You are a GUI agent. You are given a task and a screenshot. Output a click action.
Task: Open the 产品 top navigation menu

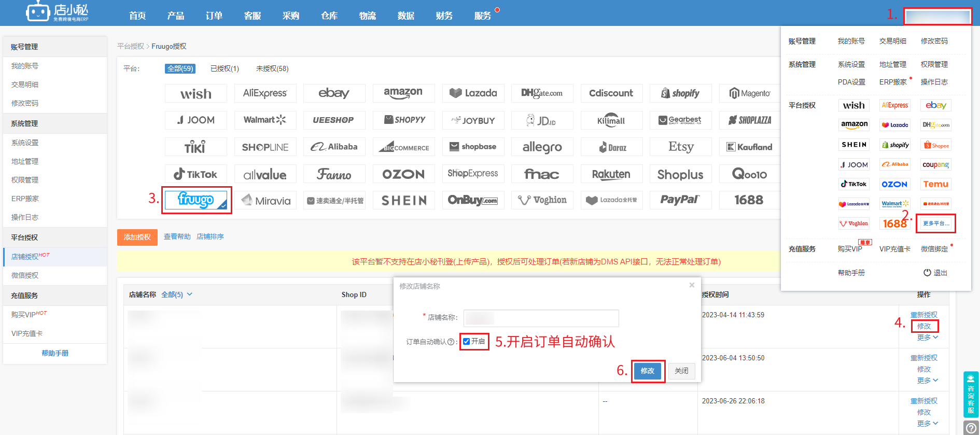176,16
